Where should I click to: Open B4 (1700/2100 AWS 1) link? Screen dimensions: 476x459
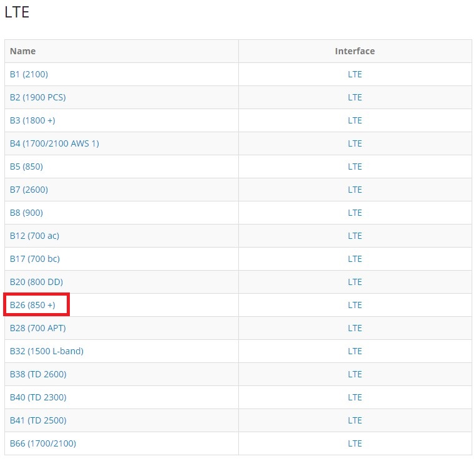tap(54, 143)
